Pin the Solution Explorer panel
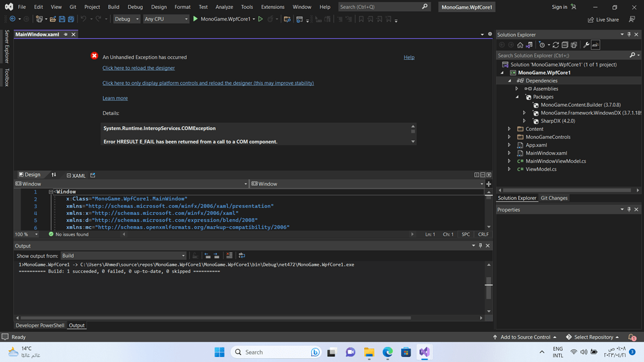The image size is (644, 362). (x=629, y=35)
